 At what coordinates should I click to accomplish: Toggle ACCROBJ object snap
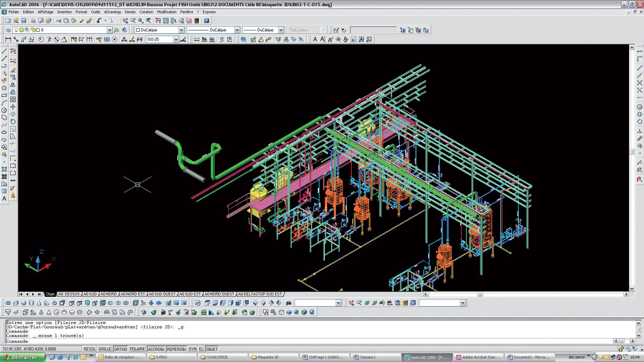[156, 349]
